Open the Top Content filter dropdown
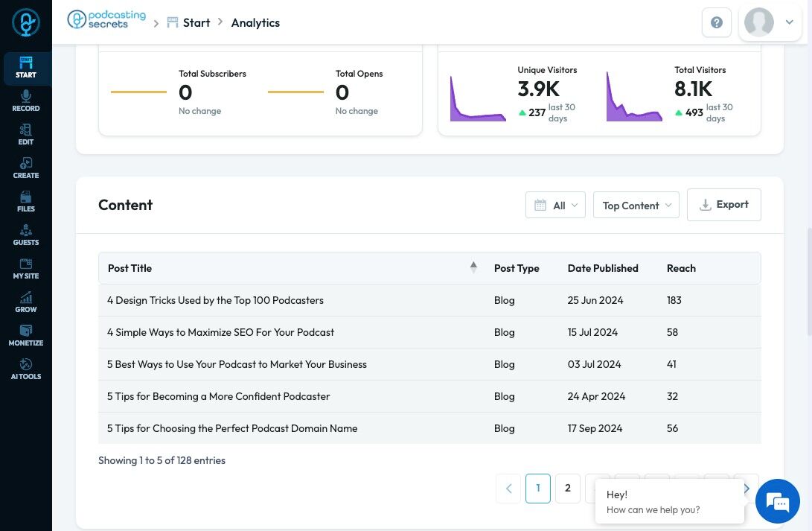This screenshot has width=812, height=531. pos(636,206)
